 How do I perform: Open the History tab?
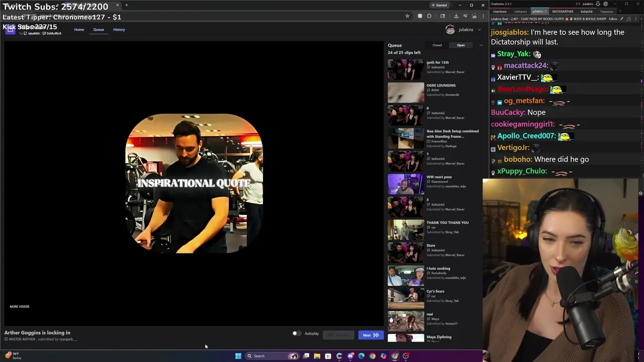pos(119,30)
